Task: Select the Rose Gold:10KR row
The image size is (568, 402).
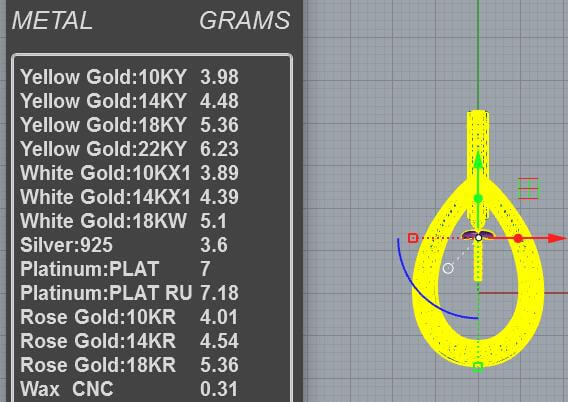Action: coord(129,317)
